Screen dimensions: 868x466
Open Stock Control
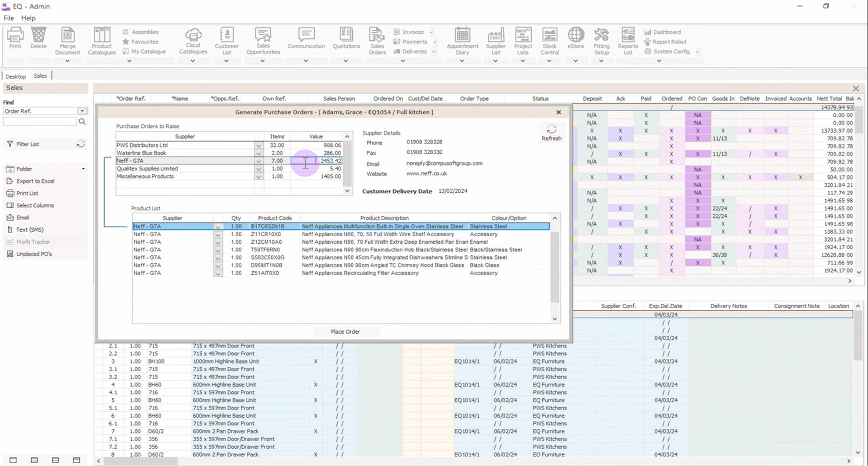549,41
